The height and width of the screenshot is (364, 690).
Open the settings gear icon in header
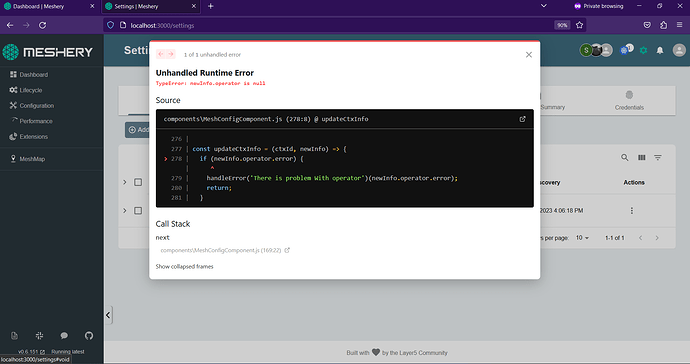(643, 51)
